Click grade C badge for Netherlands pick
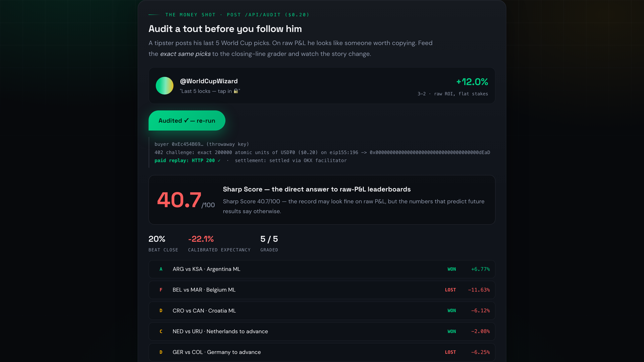Viewport: 644px width, 362px height. pyautogui.click(x=161, y=331)
